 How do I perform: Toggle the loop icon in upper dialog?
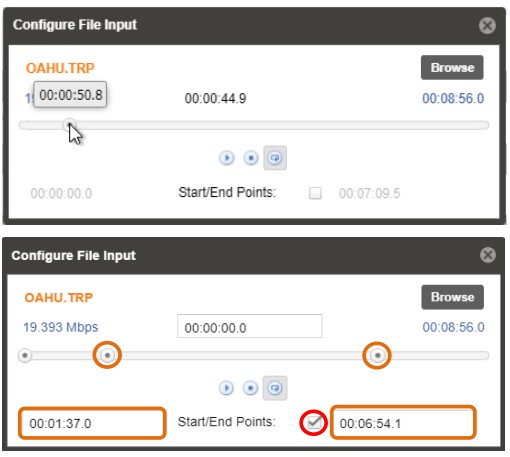(x=275, y=158)
